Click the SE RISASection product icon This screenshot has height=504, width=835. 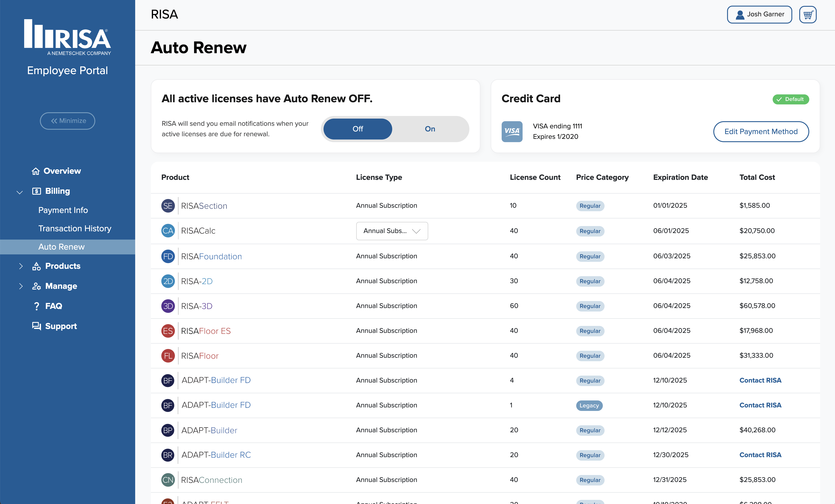click(x=168, y=206)
